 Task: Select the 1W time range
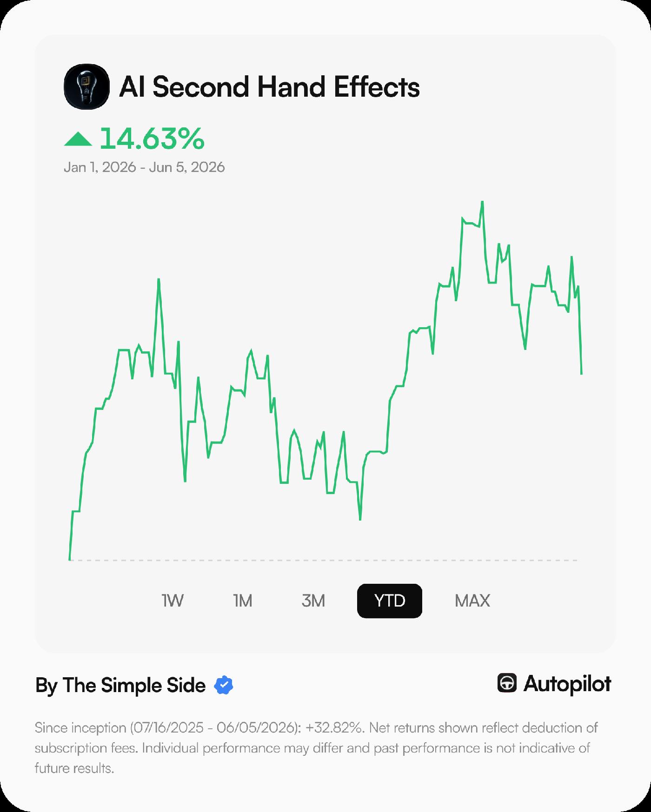(173, 601)
